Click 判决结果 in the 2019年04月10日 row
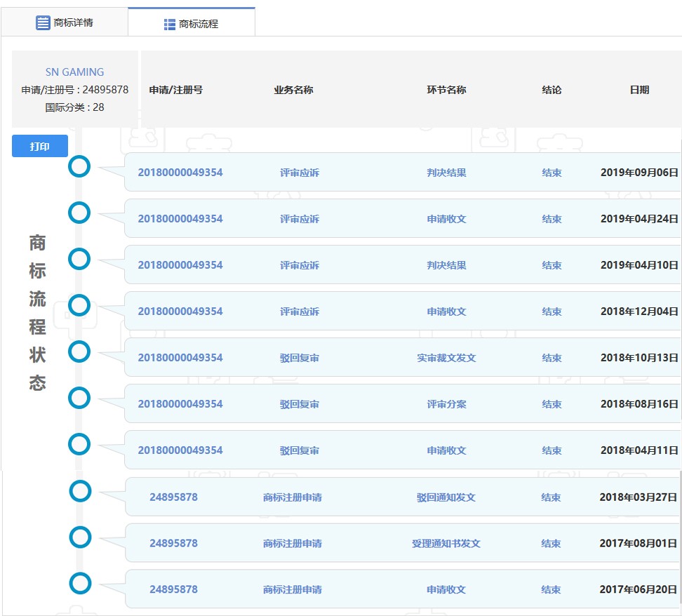682x616 pixels. click(x=446, y=265)
